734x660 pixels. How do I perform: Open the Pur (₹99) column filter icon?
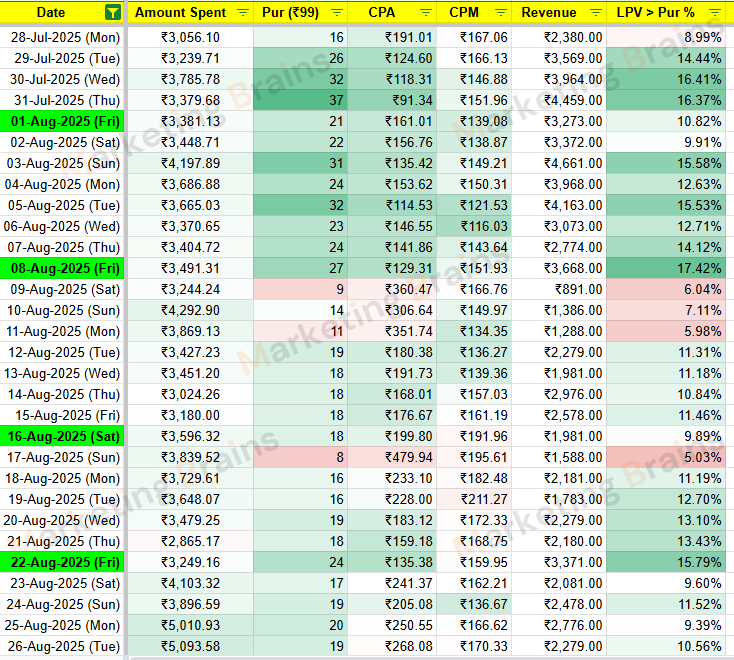click(336, 13)
